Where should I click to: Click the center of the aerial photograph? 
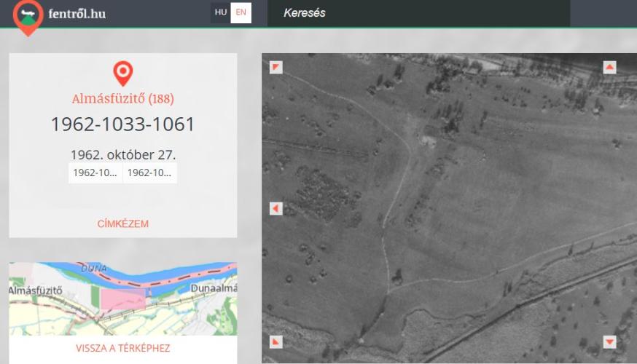(449, 208)
